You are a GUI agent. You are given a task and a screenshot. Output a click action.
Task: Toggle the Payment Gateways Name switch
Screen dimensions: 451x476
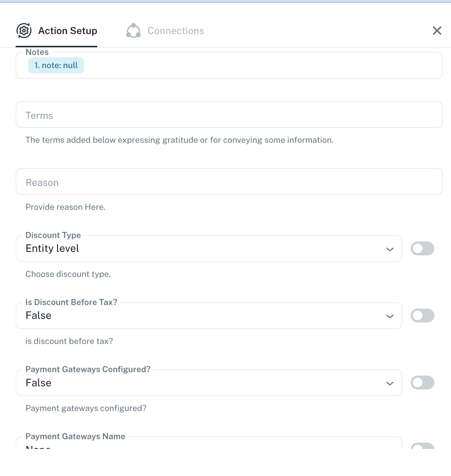click(422, 446)
